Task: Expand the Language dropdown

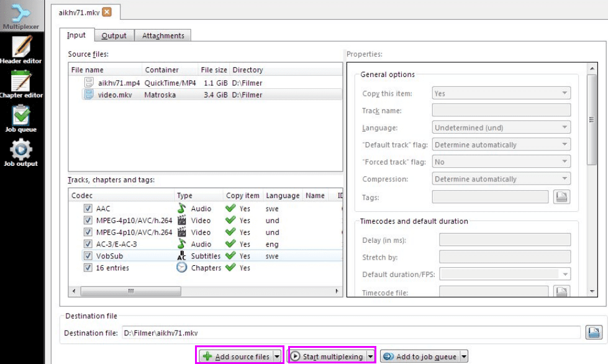Action: (501, 128)
